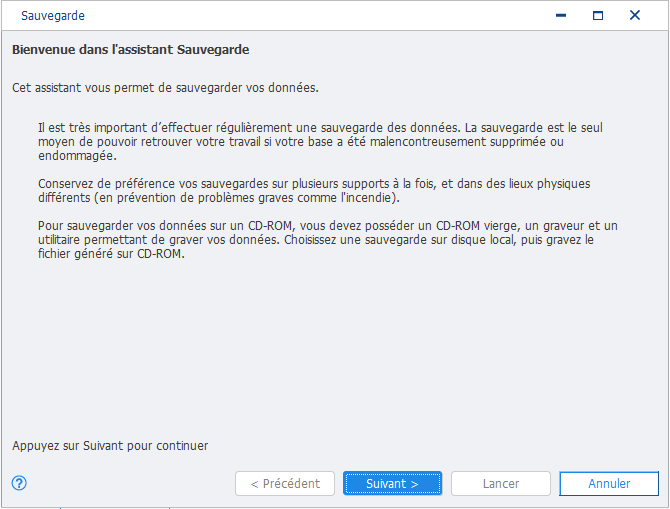
Task: Click the paragraph starting Il est très important
Action: point(320,141)
